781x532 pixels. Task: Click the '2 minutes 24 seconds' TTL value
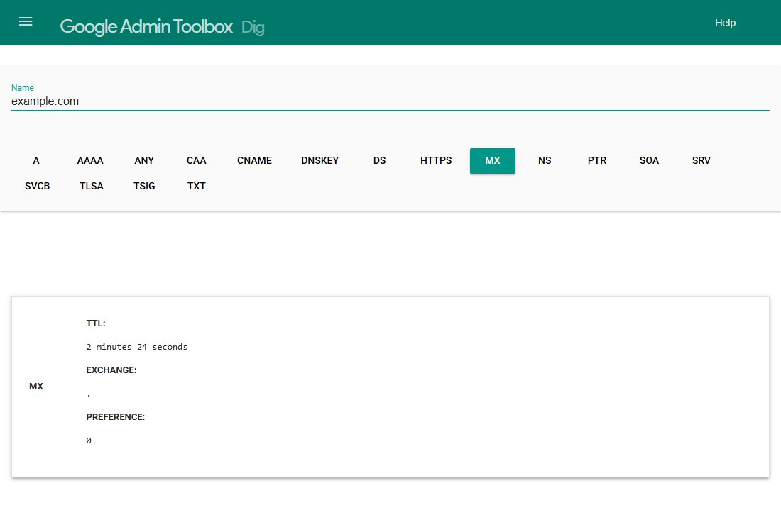pyautogui.click(x=137, y=347)
